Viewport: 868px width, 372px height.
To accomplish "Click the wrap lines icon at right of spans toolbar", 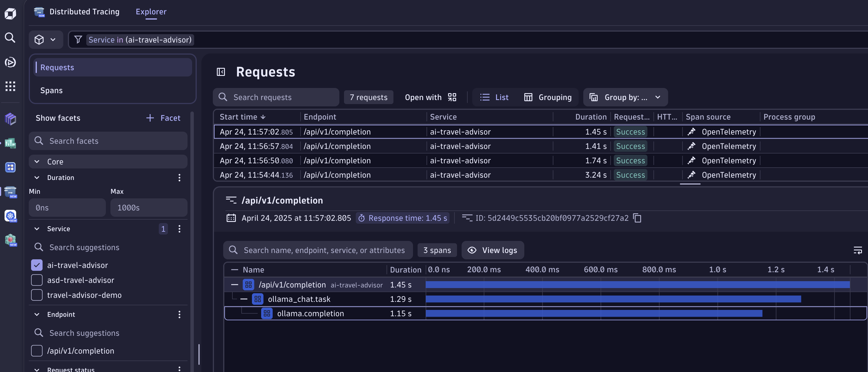I will coord(858,250).
